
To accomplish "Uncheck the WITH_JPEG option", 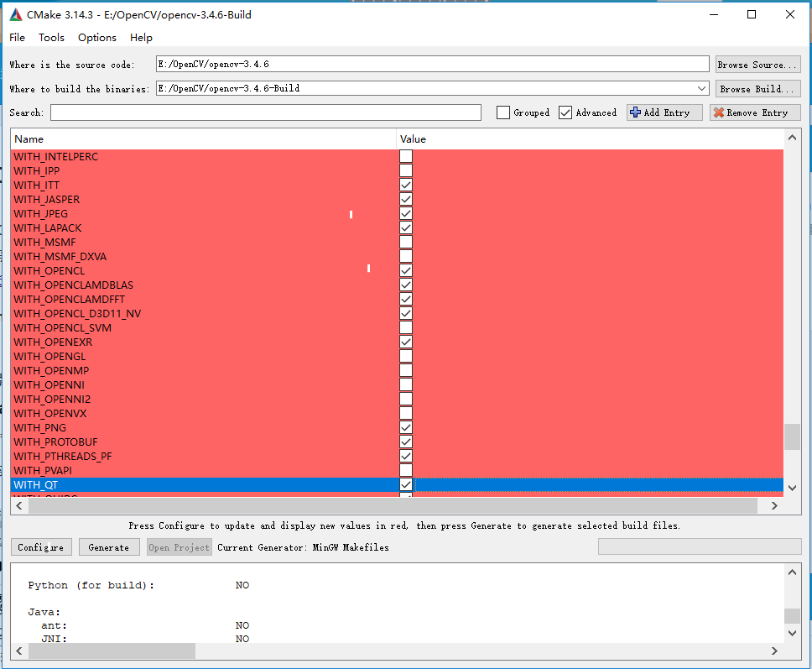I will (405, 213).
